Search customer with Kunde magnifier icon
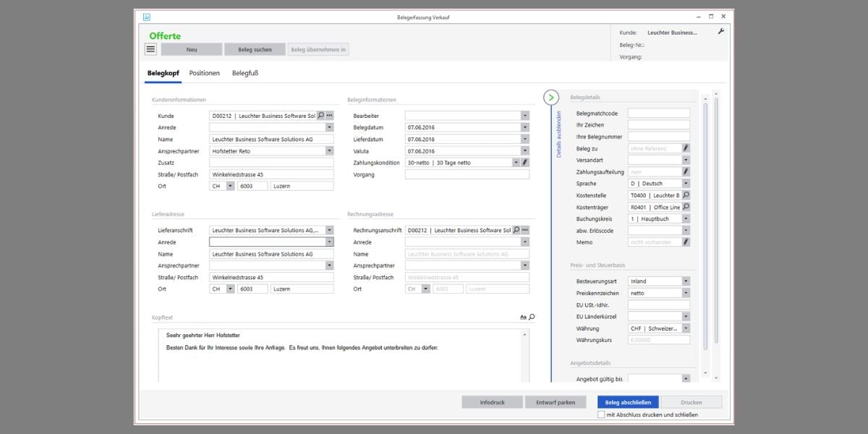 tap(321, 116)
